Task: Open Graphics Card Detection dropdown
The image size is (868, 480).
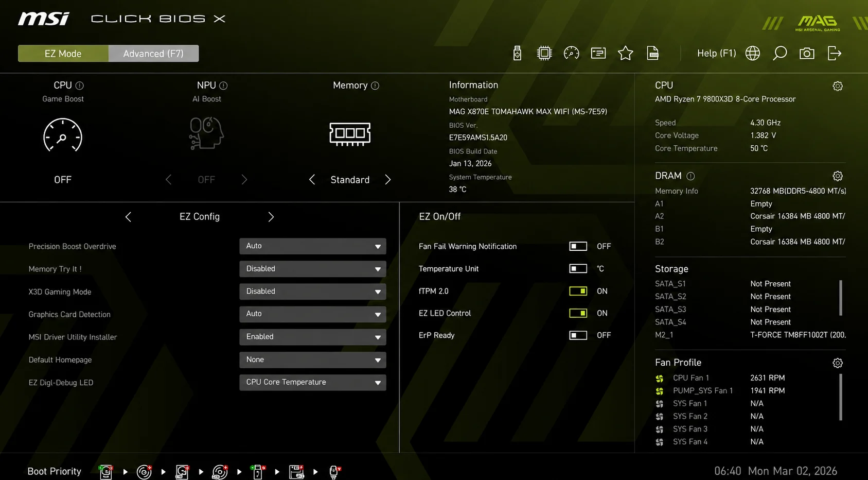Action: click(313, 314)
